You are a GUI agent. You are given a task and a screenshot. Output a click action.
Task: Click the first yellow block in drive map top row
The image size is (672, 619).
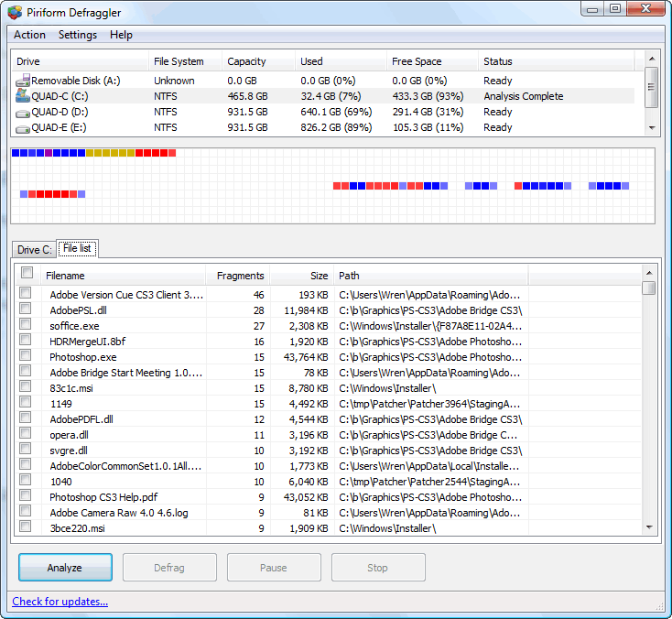pos(90,153)
